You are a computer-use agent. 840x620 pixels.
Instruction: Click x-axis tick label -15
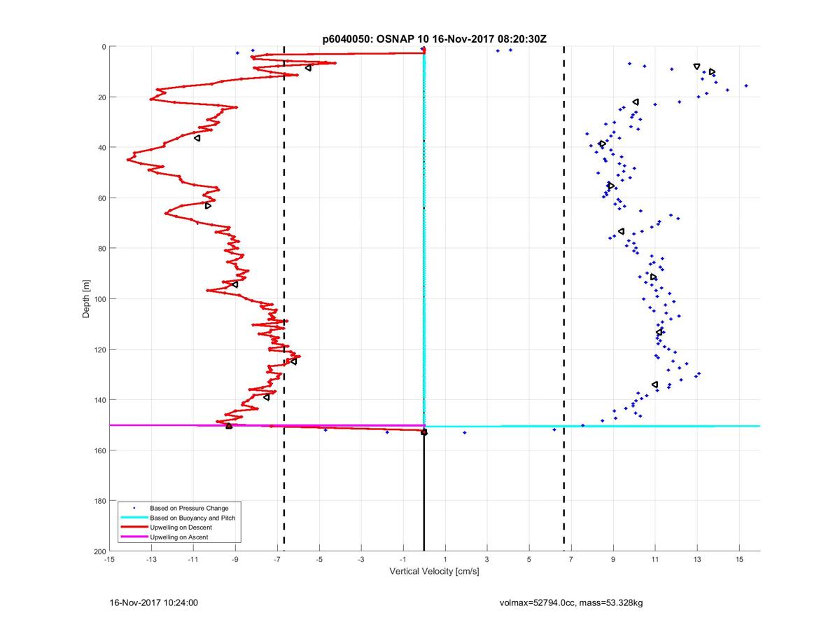[x=109, y=559]
